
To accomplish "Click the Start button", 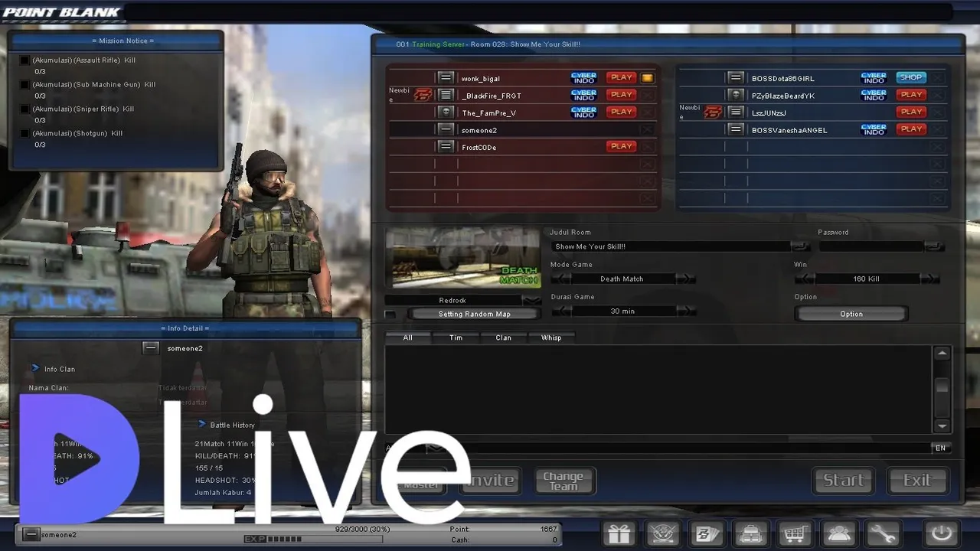I will pos(843,481).
